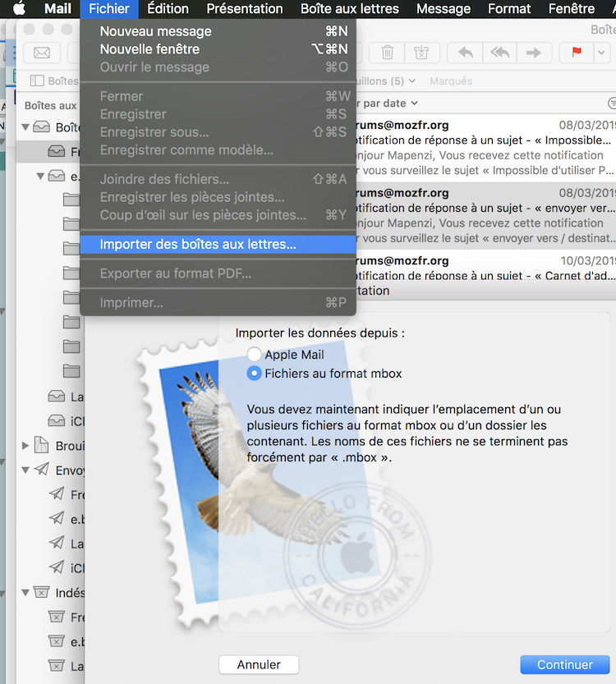Click the junk mail toolbar icon
The height and width of the screenshot is (684, 616).
[x=421, y=53]
